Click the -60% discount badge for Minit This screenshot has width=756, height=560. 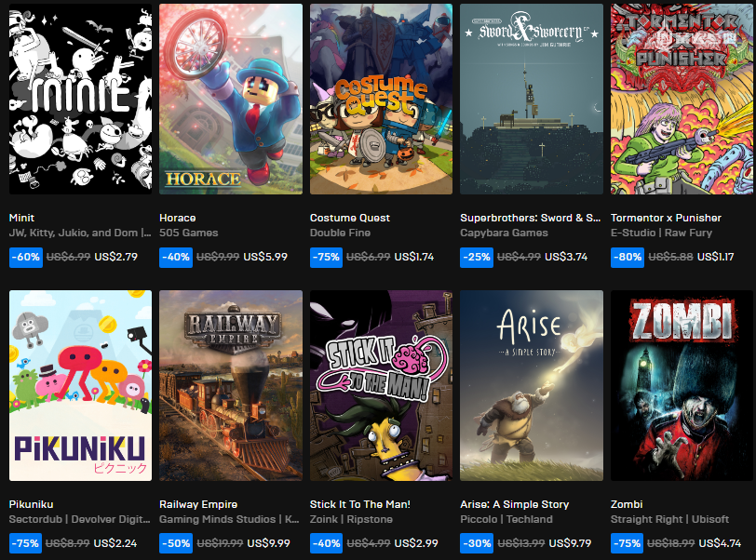coord(25,257)
